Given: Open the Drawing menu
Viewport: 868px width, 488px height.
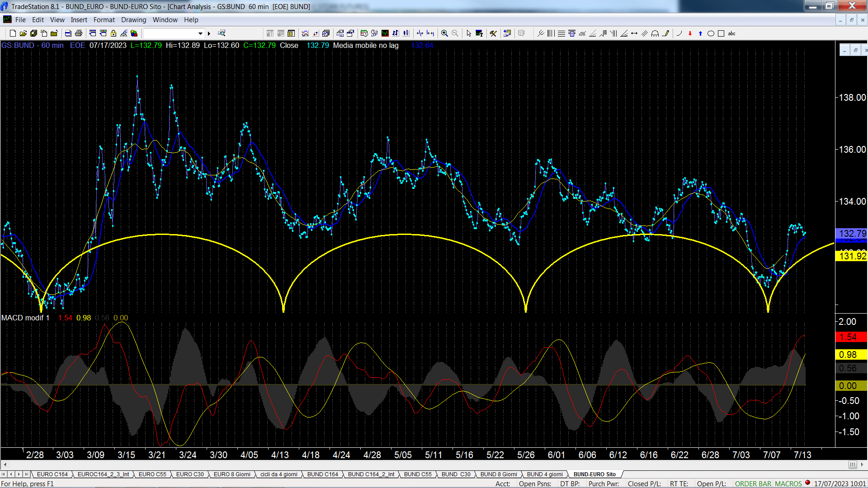Looking at the screenshot, I should coord(134,19).
